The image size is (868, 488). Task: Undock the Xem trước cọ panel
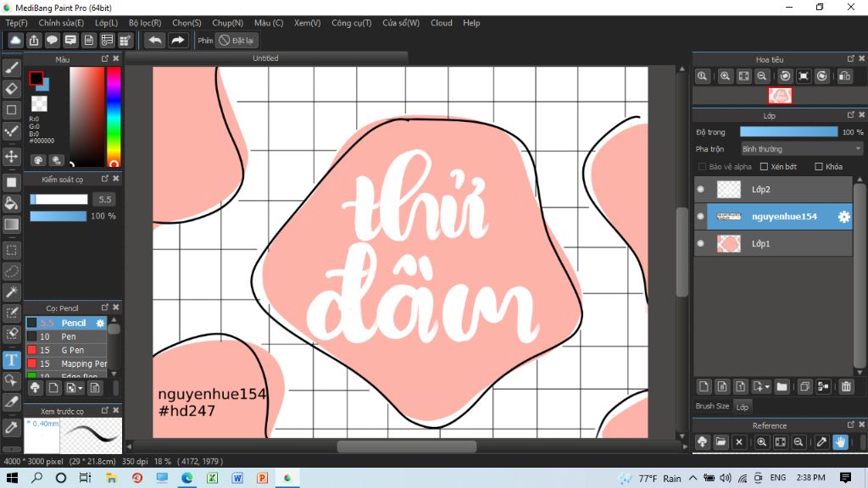[105, 410]
